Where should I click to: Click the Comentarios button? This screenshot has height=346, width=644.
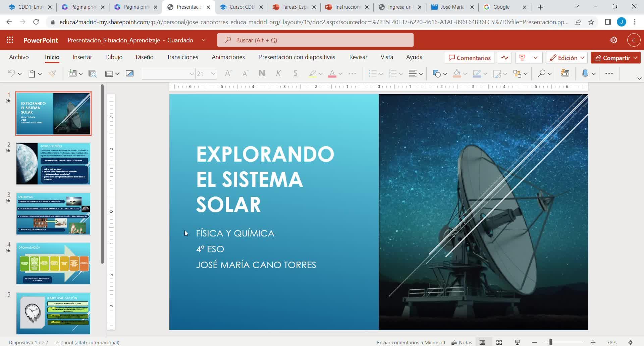[470, 58]
